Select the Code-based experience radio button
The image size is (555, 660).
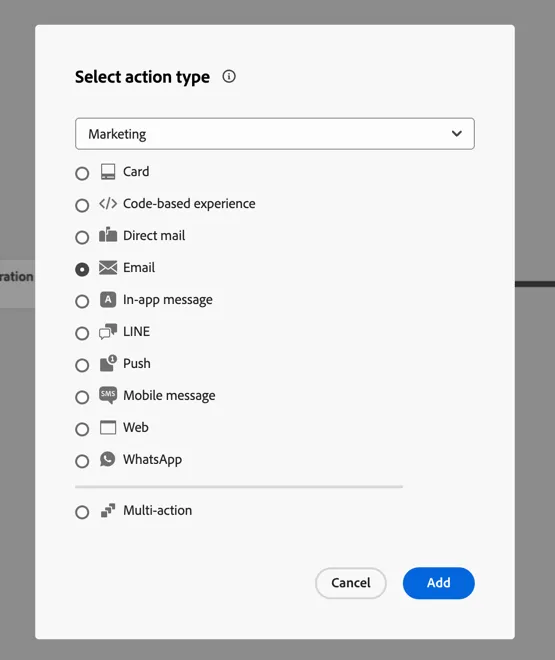[x=82, y=205]
